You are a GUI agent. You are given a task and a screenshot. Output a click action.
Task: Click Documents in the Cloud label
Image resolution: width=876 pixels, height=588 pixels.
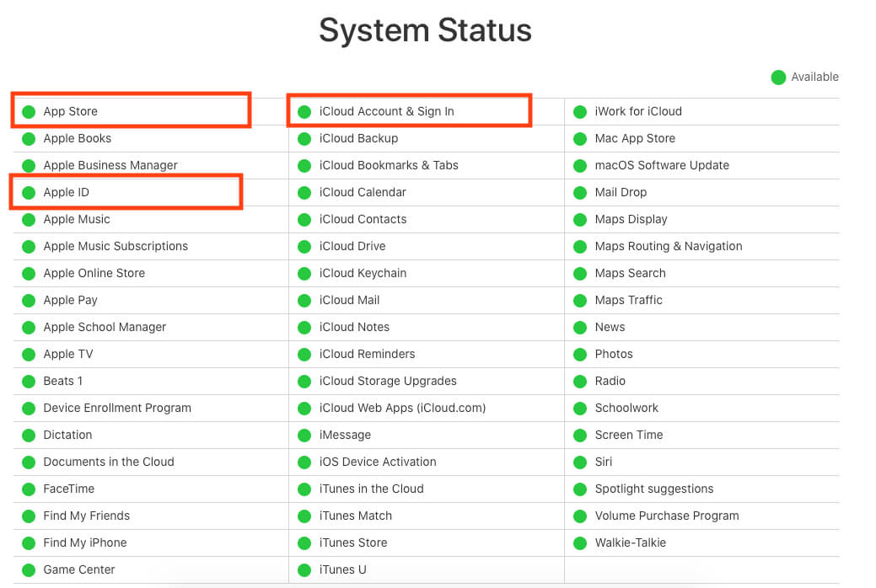109,462
